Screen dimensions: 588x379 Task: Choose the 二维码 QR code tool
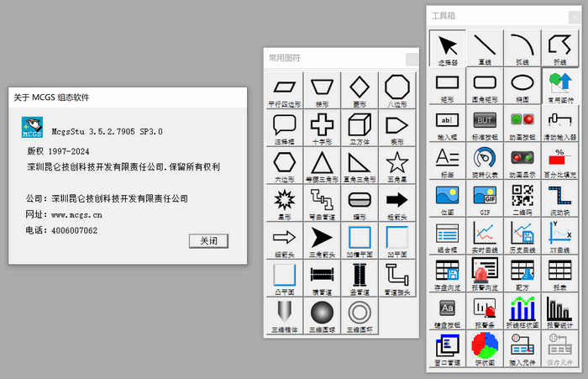pos(522,199)
